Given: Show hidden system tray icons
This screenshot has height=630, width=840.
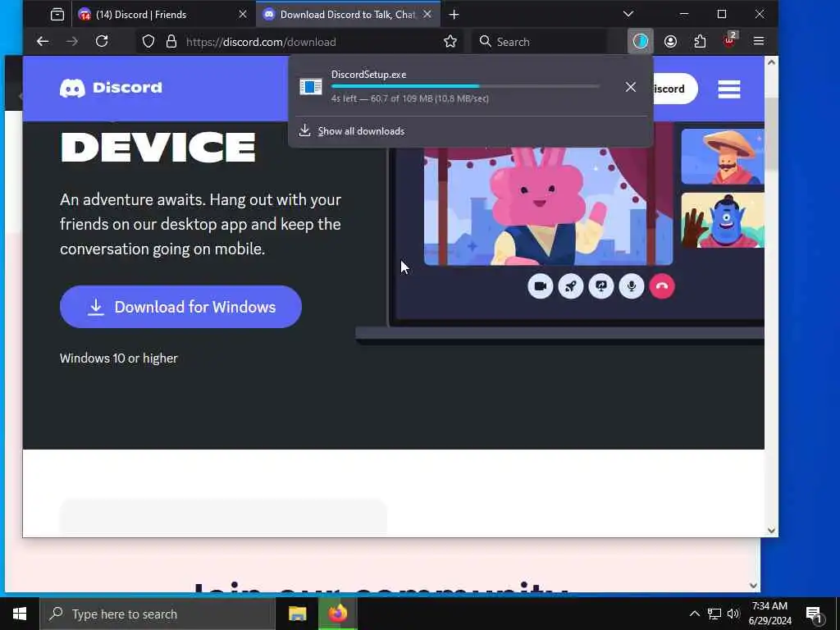Looking at the screenshot, I should [x=694, y=614].
